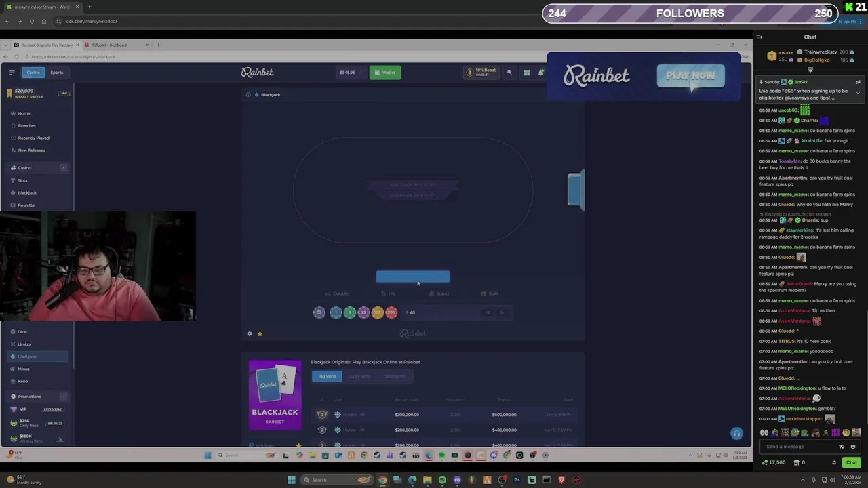Screen dimensions: 868x488
Task: Click the Double action
Action: point(337,293)
